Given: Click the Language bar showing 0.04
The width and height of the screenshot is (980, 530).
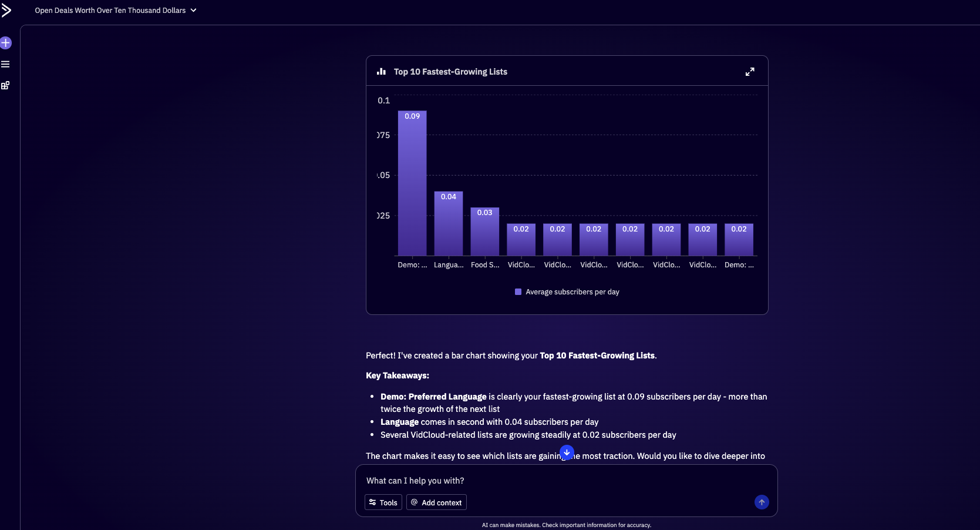Looking at the screenshot, I should pos(448,223).
